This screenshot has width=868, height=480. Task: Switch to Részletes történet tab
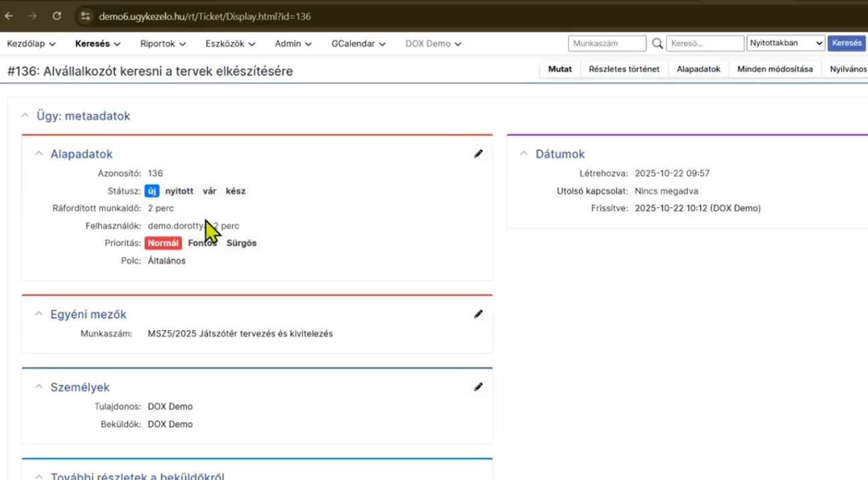(624, 69)
